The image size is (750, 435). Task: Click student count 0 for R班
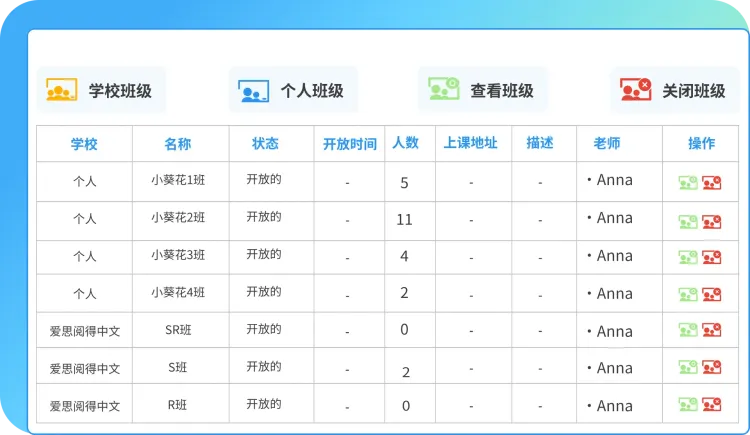406,406
